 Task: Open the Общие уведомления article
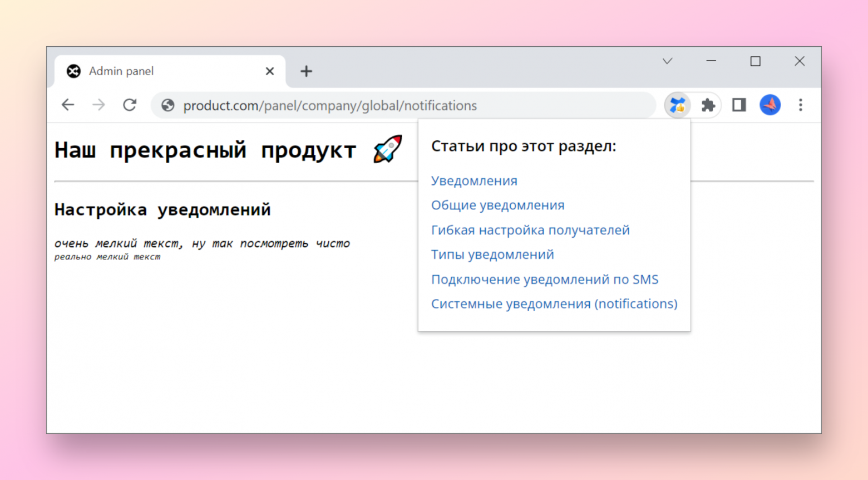pos(497,205)
